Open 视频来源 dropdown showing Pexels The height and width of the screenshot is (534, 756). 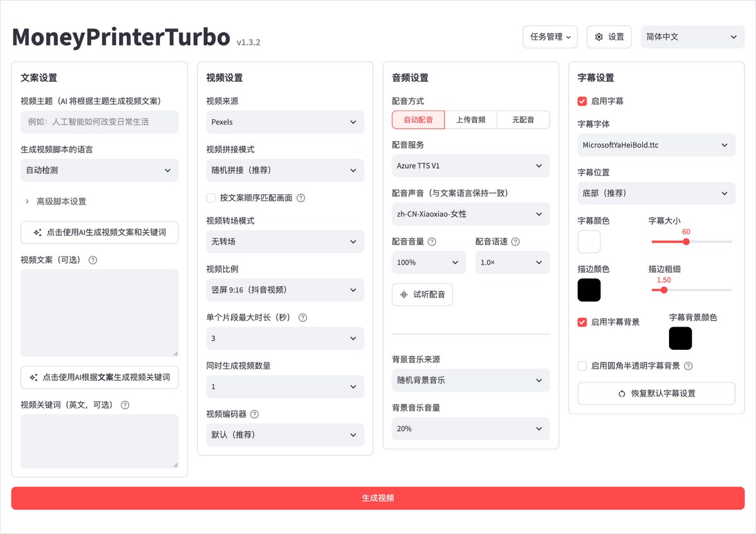click(285, 122)
